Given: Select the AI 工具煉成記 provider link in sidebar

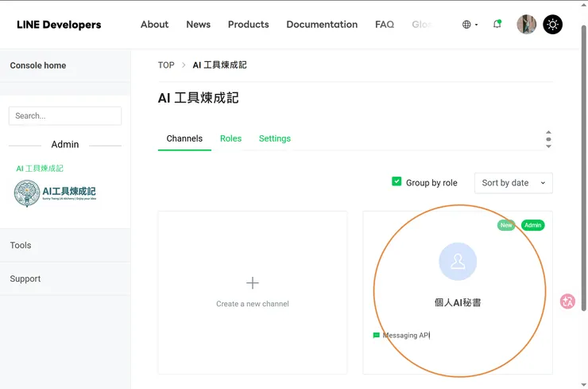Looking at the screenshot, I should tap(40, 168).
